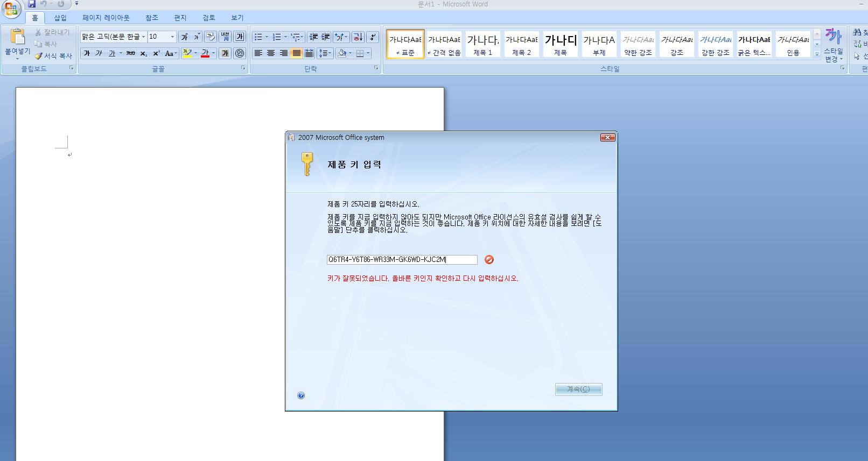
Task: Open font name dropdown 맑은 고딕
Action: pos(143,37)
